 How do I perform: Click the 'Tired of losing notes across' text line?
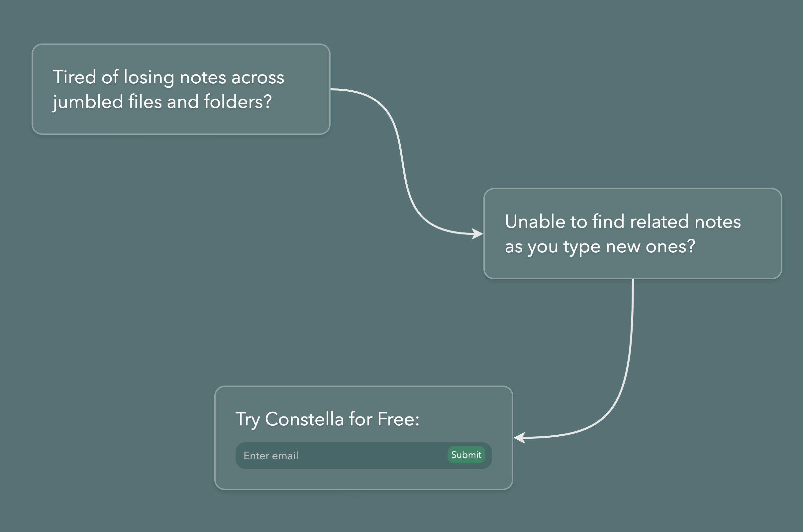pyautogui.click(x=168, y=77)
